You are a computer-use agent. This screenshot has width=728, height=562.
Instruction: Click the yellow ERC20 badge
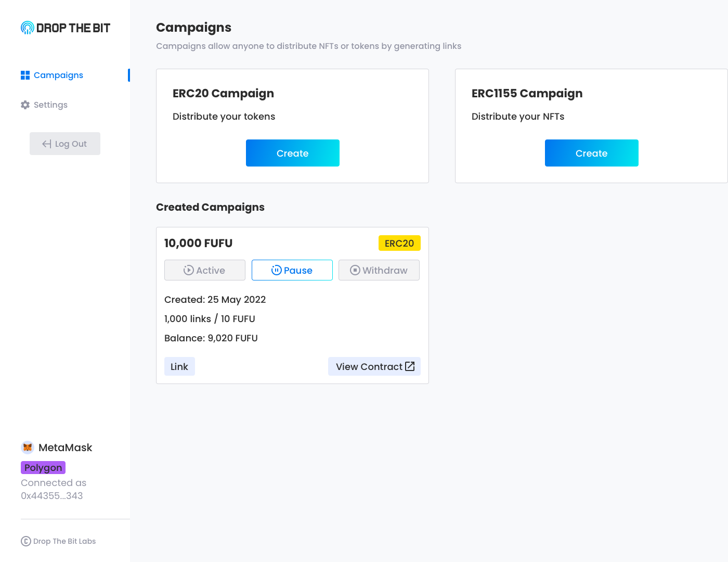[x=399, y=243]
